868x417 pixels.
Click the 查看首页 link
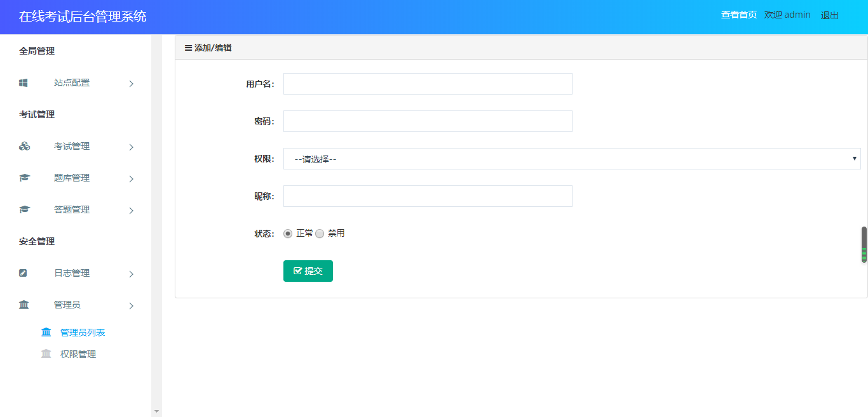[x=739, y=15]
